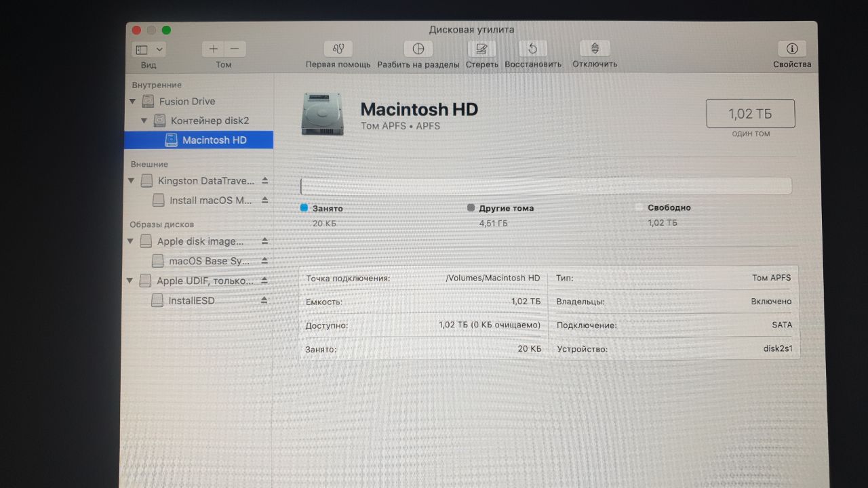Click the Внешние section header
868x488 pixels.
149,164
